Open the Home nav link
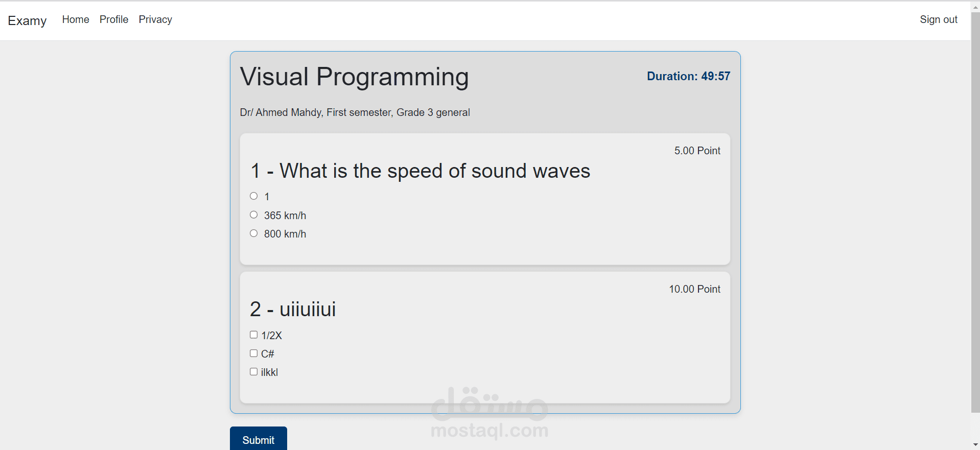The height and width of the screenshot is (450, 980). coord(76,19)
